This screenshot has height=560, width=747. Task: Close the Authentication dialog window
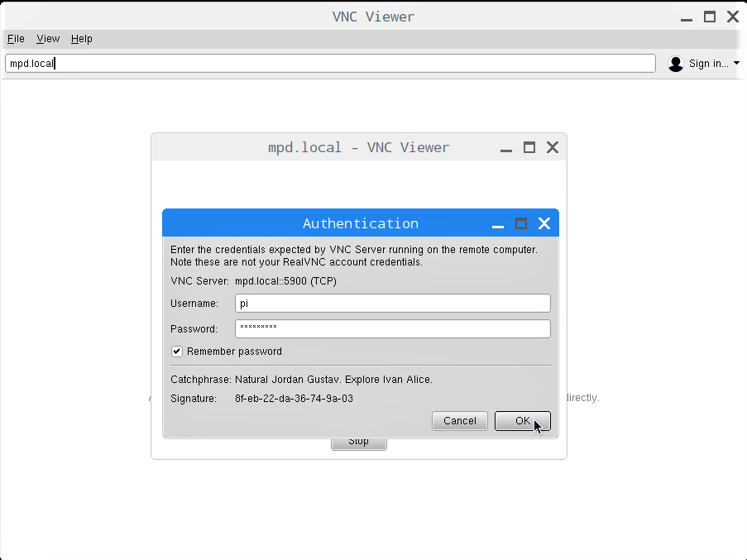pyautogui.click(x=544, y=223)
